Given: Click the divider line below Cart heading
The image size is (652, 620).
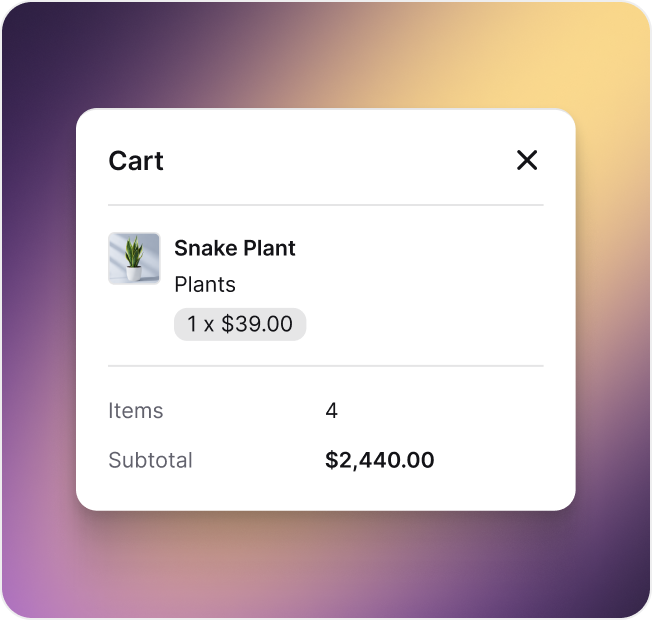Looking at the screenshot, I should pos(326,205).
